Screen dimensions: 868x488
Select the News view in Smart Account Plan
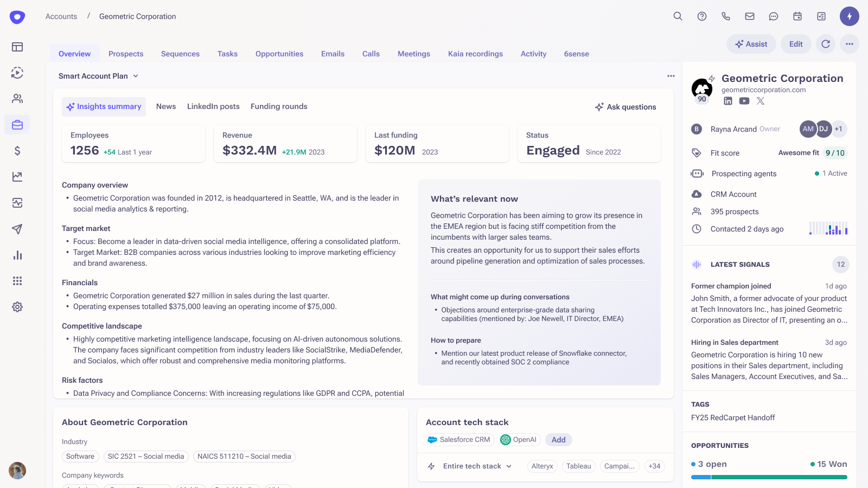coord(166,106)
